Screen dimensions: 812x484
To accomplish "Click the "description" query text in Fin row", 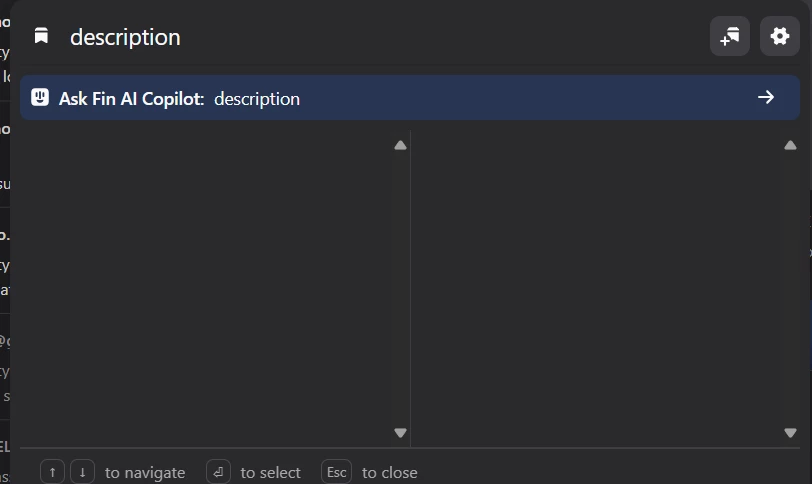I will click(x=257, y=99).
